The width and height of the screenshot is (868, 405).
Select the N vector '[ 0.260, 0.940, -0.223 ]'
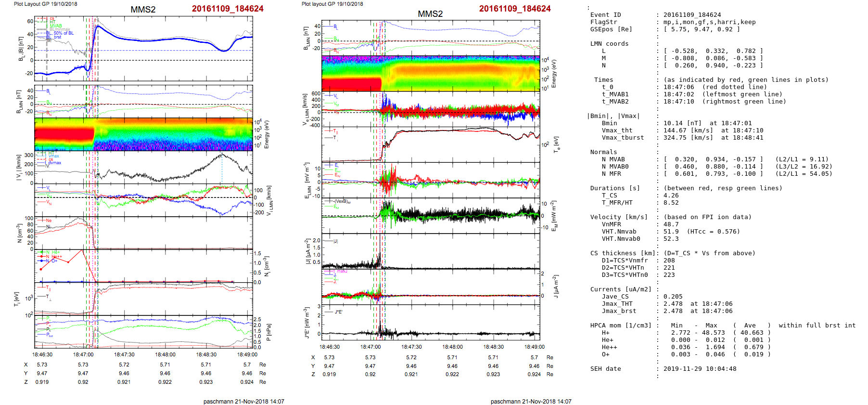[x=713, y=65]
